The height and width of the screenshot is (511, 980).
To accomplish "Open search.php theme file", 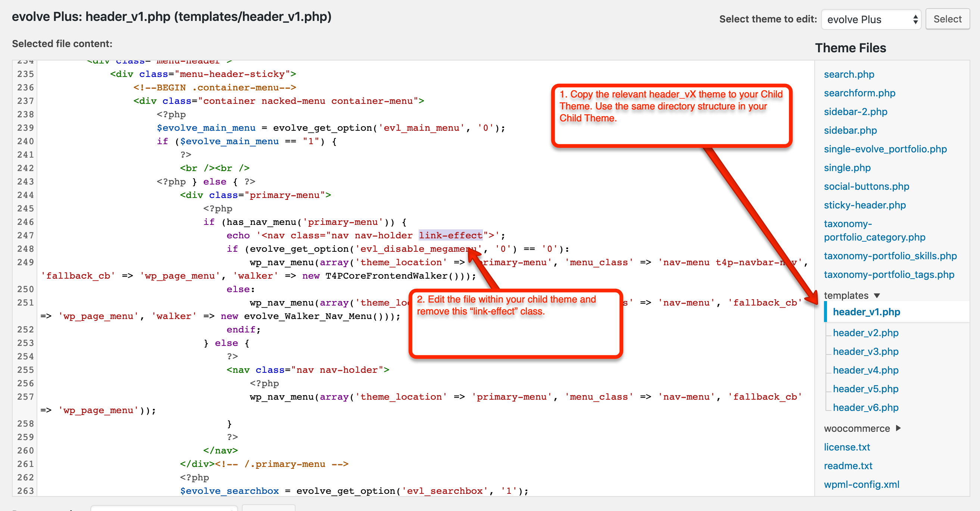I will click(848, 74).
